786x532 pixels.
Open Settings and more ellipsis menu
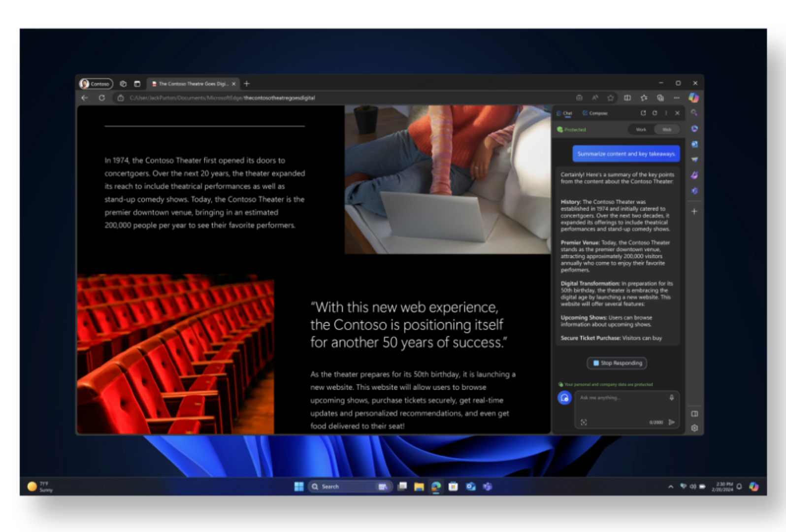click(x=677, y=98)
